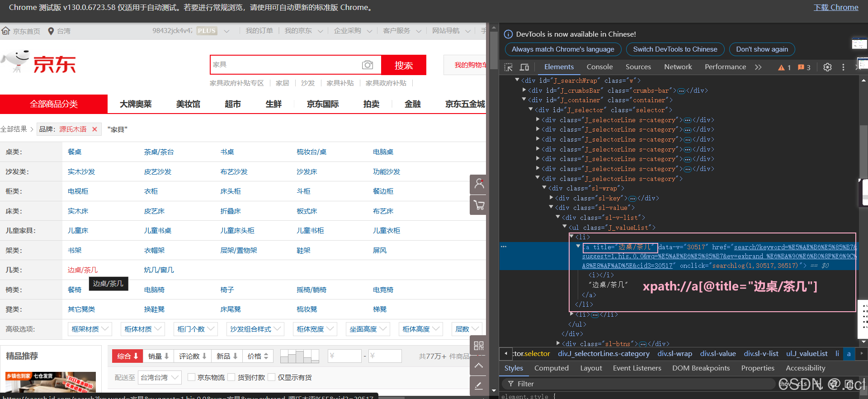Click the shopping cart sidebar icon

[479, 205]
